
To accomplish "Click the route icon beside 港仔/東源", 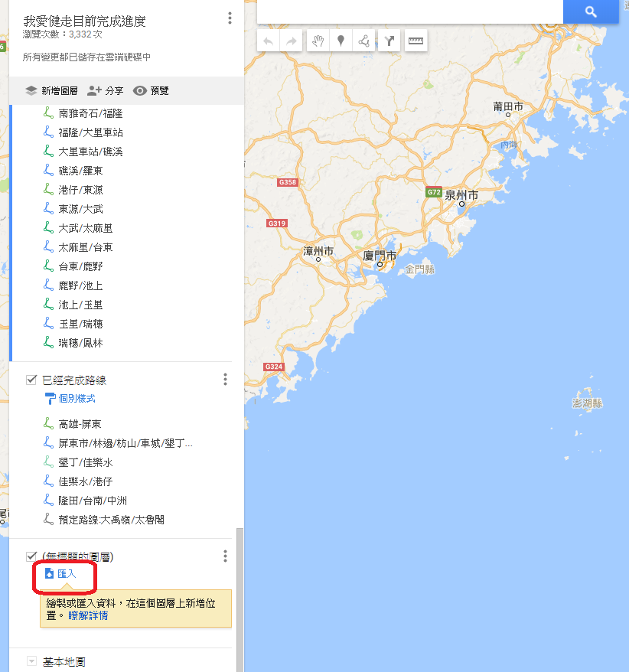I will point(48,189).
